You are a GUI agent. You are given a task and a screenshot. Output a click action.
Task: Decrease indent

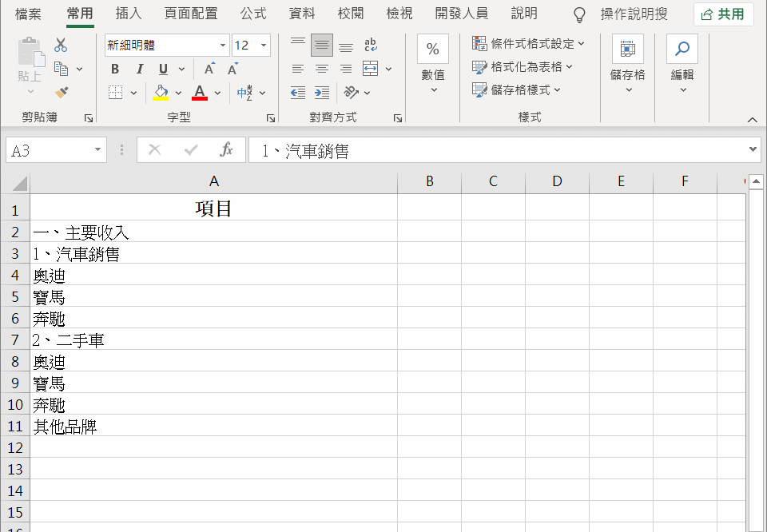pos(298,93)
